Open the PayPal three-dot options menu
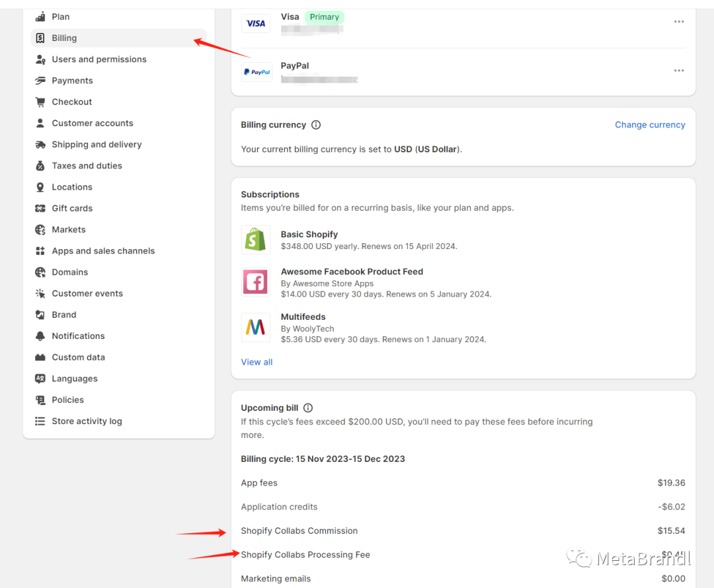 pyautogui.click(x=679, y=71)
